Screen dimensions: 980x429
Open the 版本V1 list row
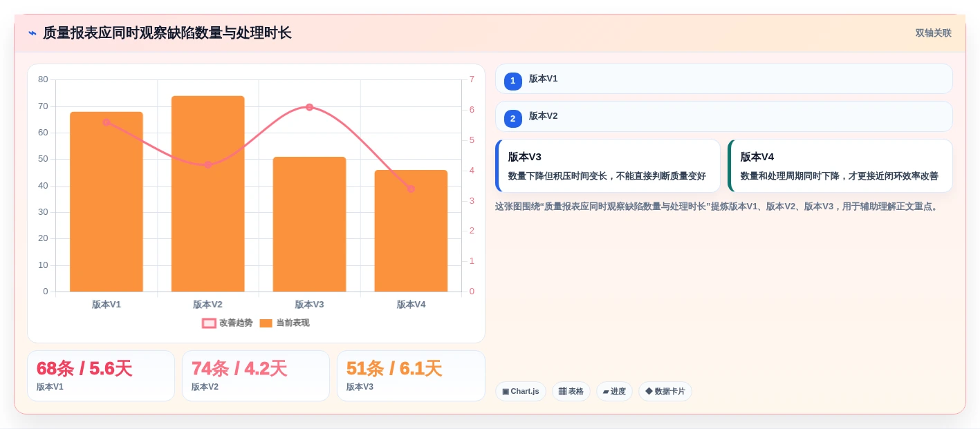coord(724,79)
